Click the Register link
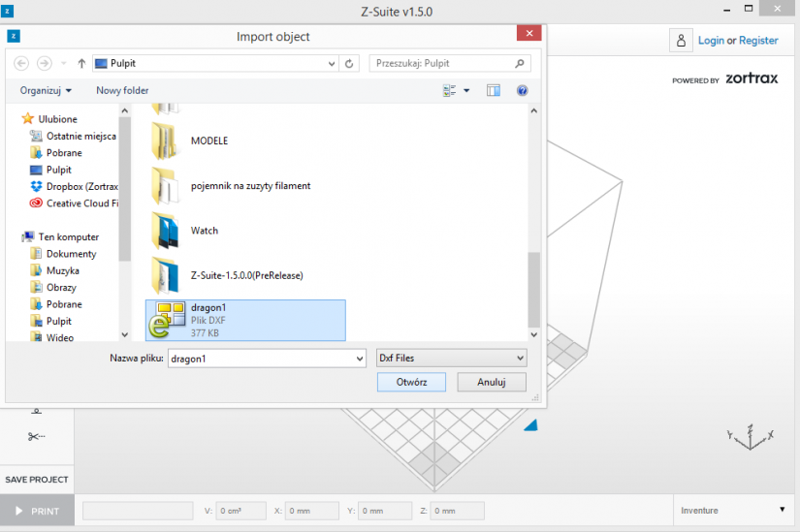Viewport: 800px width, 532px height. 758,41
